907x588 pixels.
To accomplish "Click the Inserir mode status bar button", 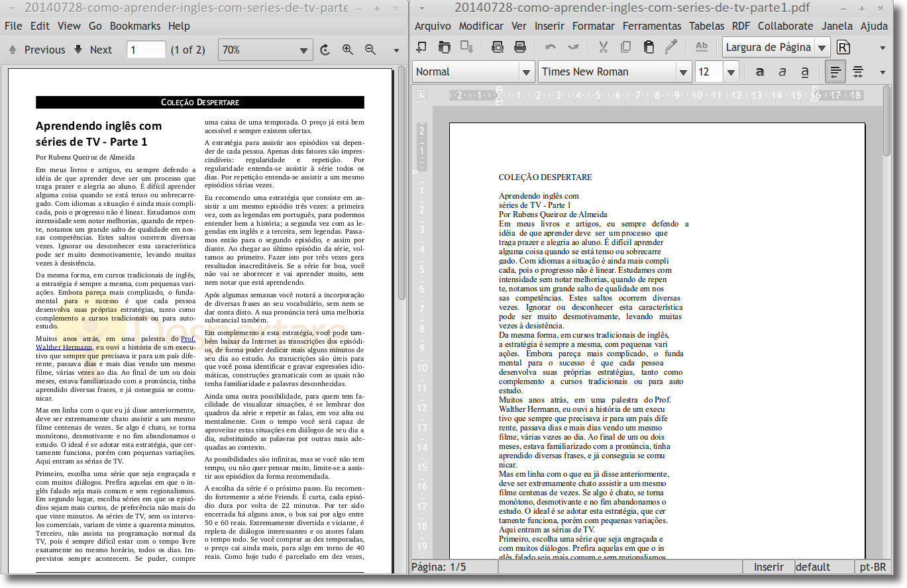I will click(769, 567).
